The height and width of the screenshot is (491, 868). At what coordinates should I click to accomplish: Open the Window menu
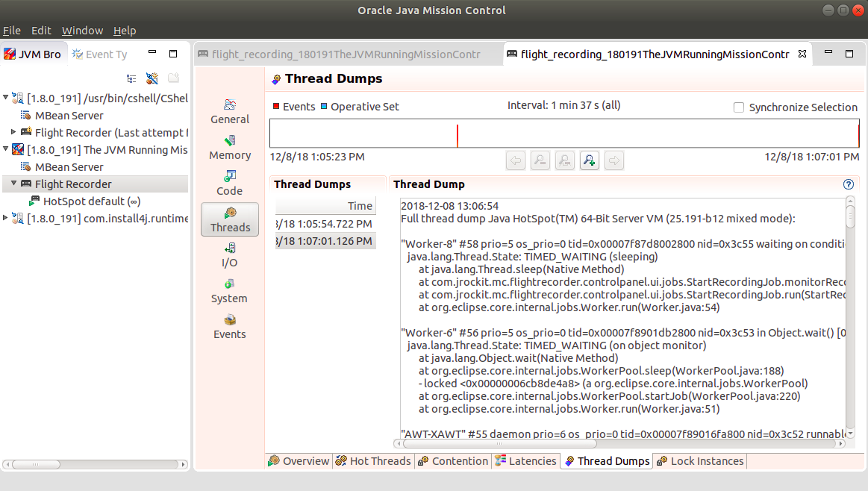coord(83,31)
